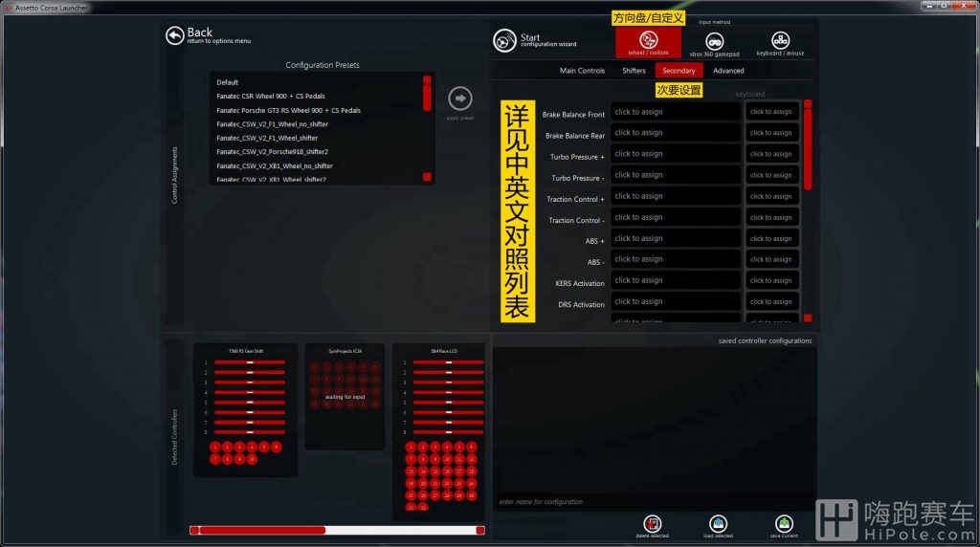Assign keyboard key for Turbo Pressure +

tap(771, 154)
